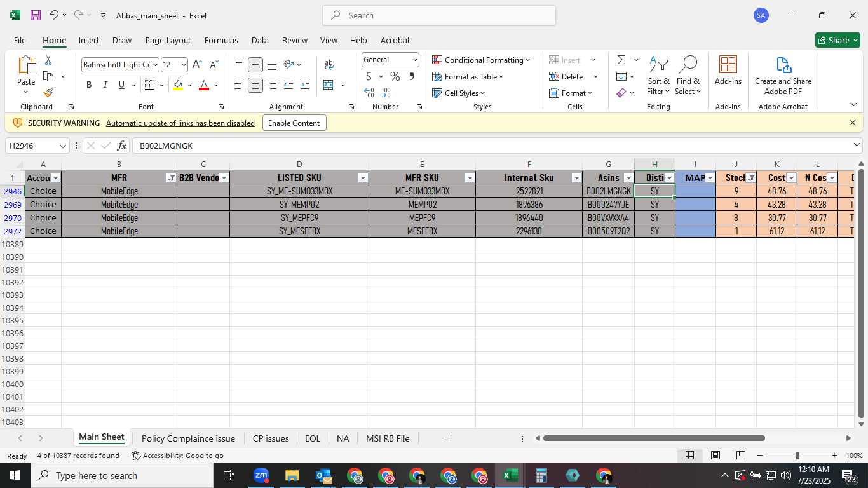Open the font name dropdown
Image resolution: width=868 pixels, height=488 pixels.
tap(155, 65)
